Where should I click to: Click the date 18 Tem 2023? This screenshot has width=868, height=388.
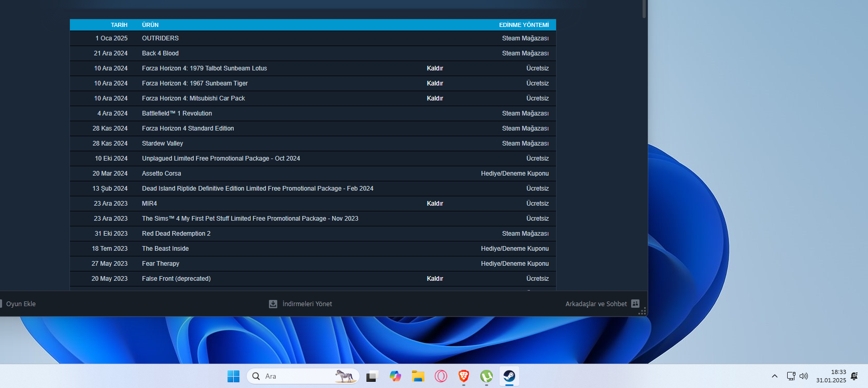click(110, 249)
